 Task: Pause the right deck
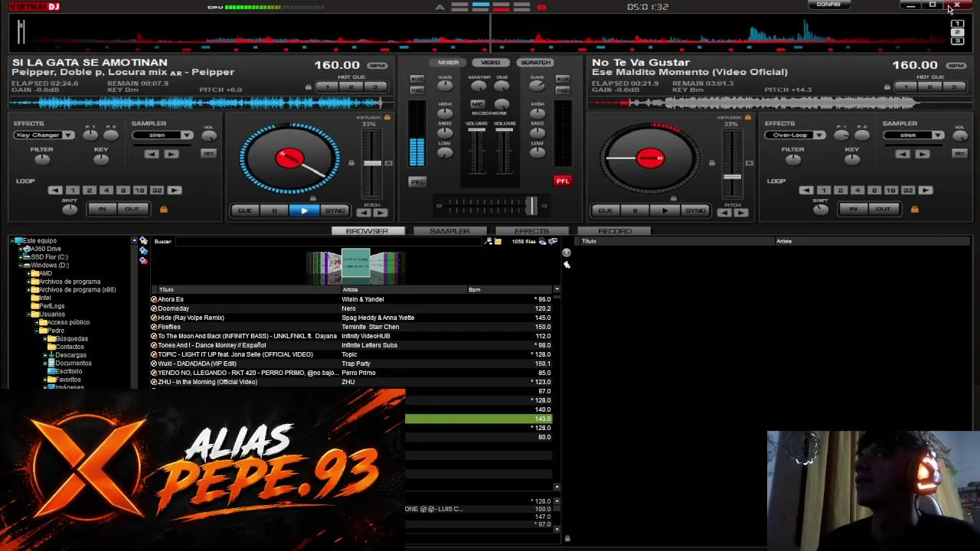635,210
